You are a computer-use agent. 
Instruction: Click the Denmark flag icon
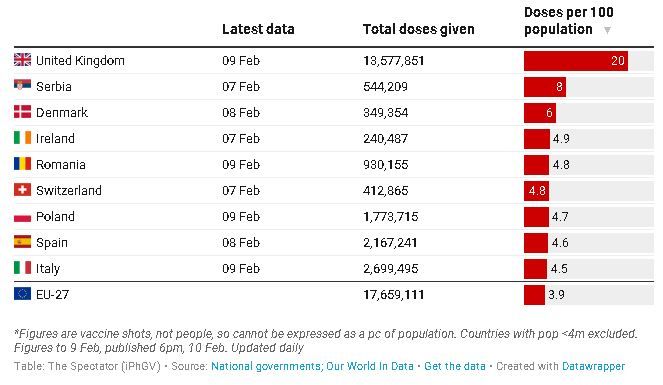[22, 112]
